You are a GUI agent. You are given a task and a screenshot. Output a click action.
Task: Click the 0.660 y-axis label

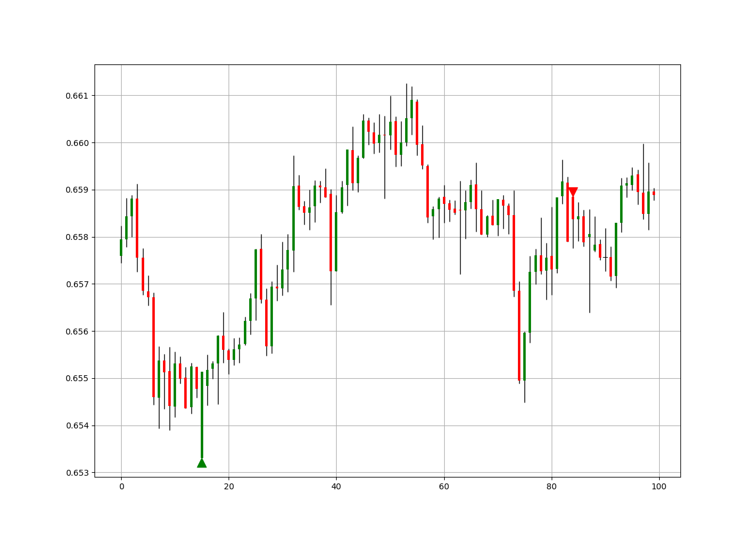click(x=77, y=143)
